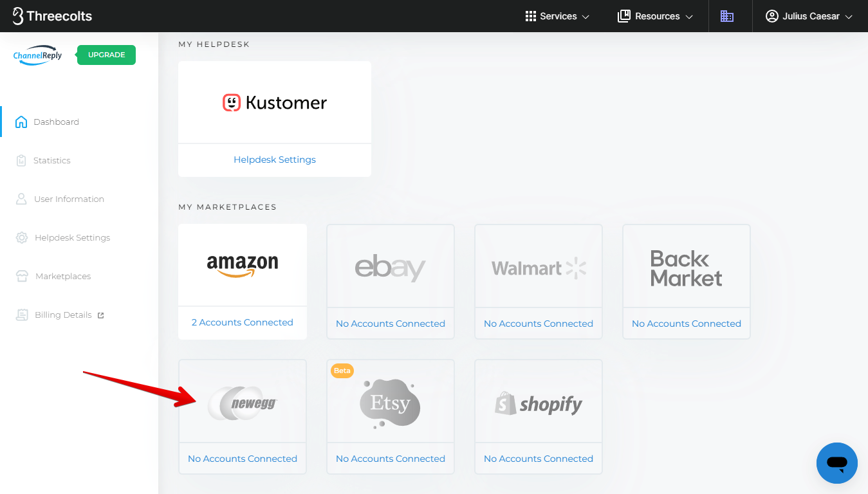This screenshot has width=868, height=494.
Task: Click No Accounts Connected under eBay
Action: pos(391,324)
